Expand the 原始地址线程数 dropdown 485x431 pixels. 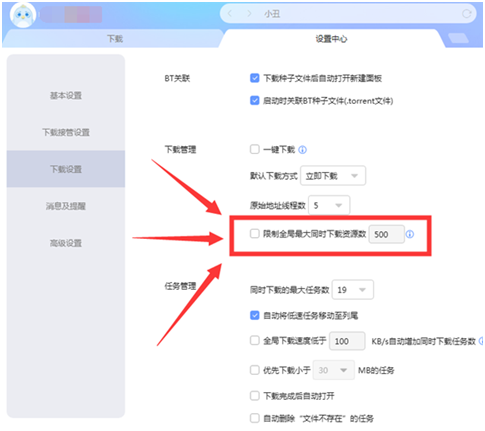329,205
